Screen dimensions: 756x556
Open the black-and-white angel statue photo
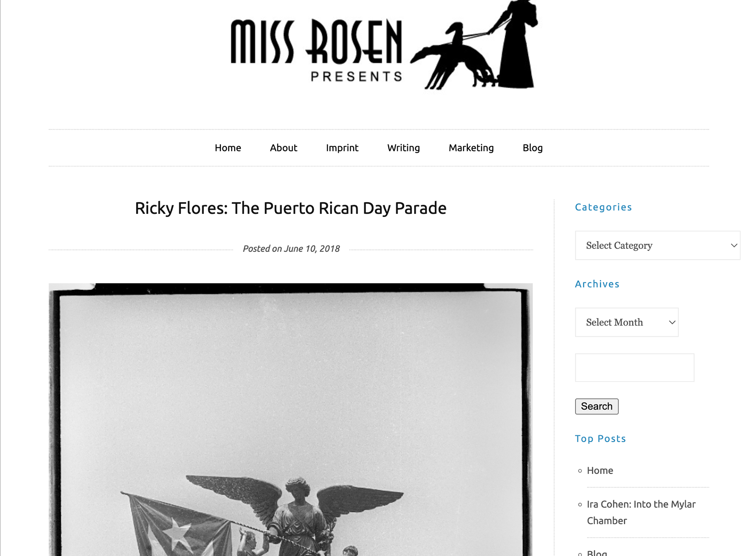pos(291,419)
